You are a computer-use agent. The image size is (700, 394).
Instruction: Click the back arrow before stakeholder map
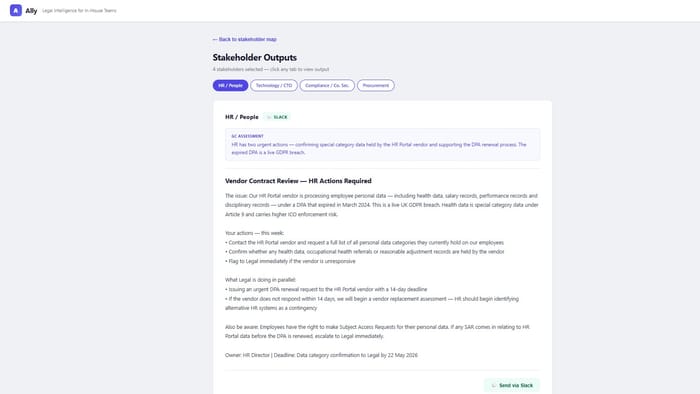[215, 39]
